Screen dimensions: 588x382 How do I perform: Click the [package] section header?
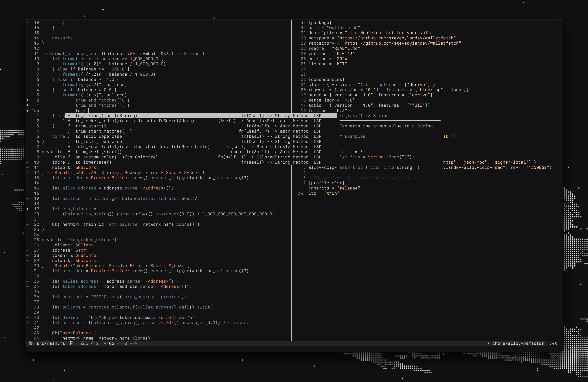pos(320,23)
